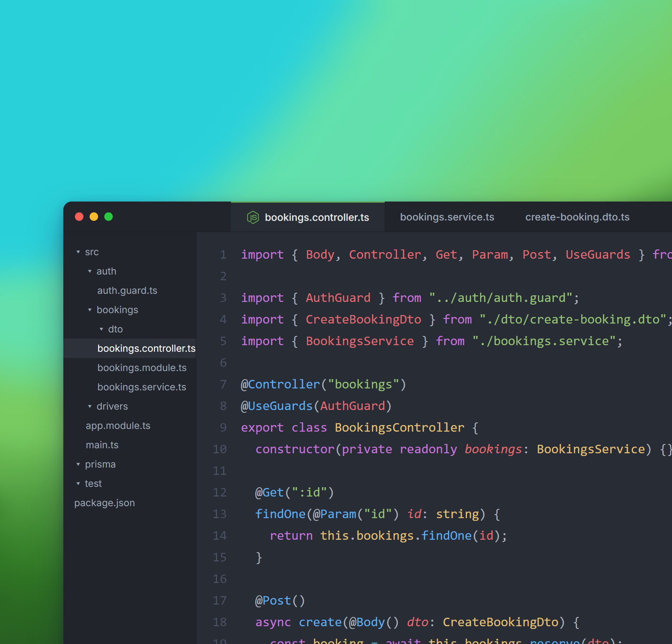
Task: Open the create-booking.dto.ts tab
Action: click(x=577, y=217)
